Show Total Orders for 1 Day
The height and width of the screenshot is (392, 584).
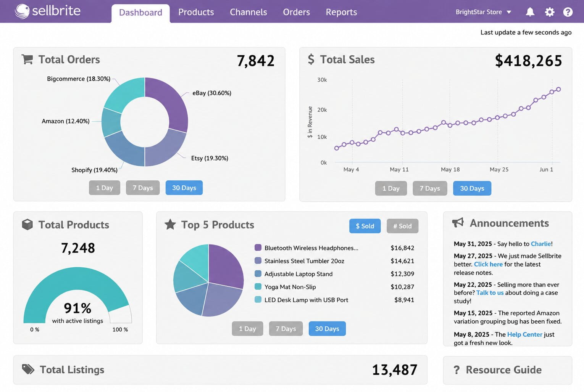point(105,188)
